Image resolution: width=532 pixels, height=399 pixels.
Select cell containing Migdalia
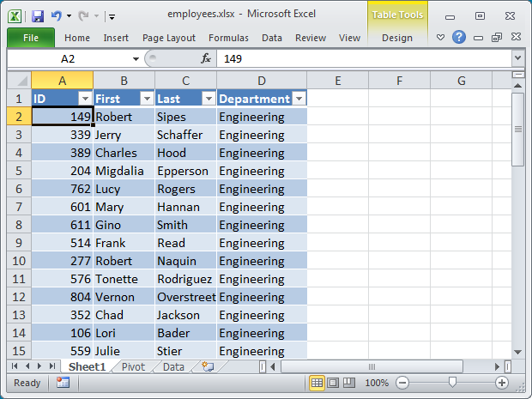click(124, 171)
